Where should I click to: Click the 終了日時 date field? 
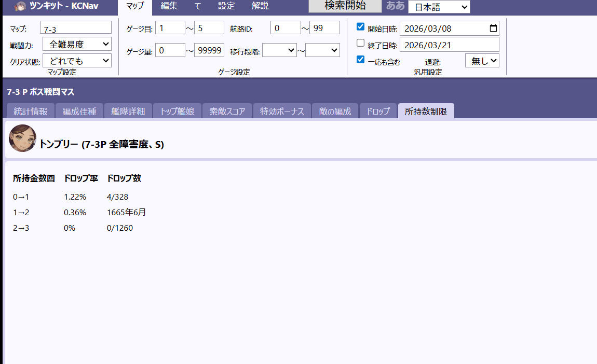pyautogui.click(x=449, y=45)
